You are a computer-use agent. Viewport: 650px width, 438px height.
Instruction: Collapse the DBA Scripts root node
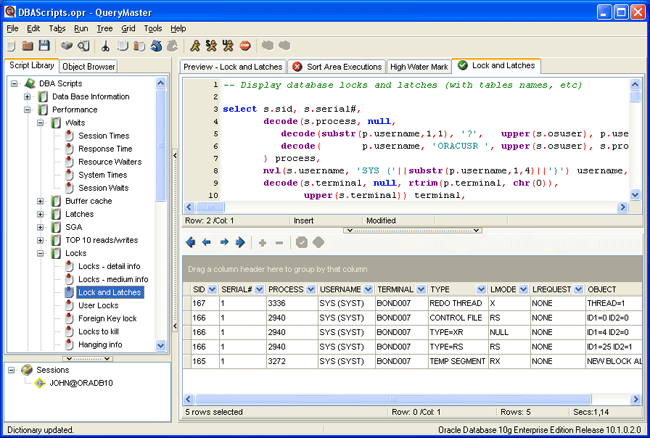pyautogui.click(x=14, y=83)
